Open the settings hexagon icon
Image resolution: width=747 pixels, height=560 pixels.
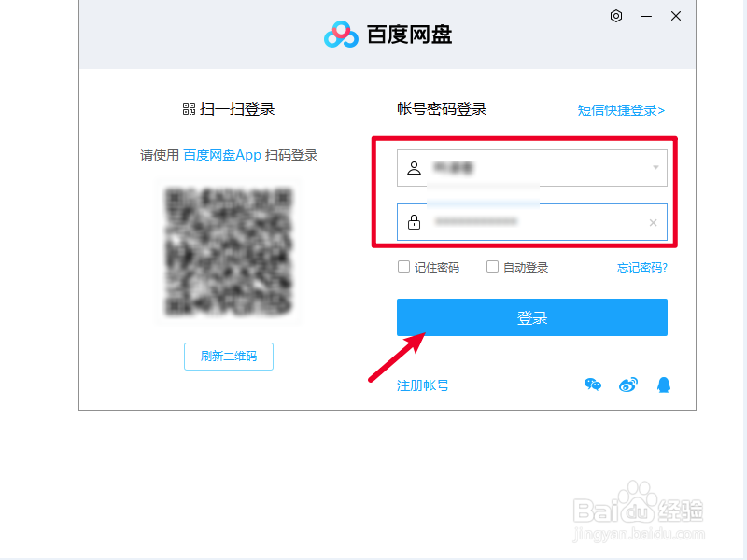(x=616, y=16)
